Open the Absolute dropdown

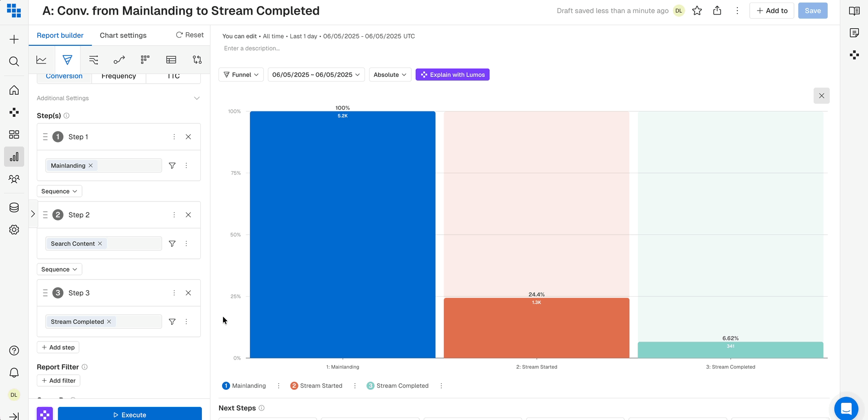390,75
